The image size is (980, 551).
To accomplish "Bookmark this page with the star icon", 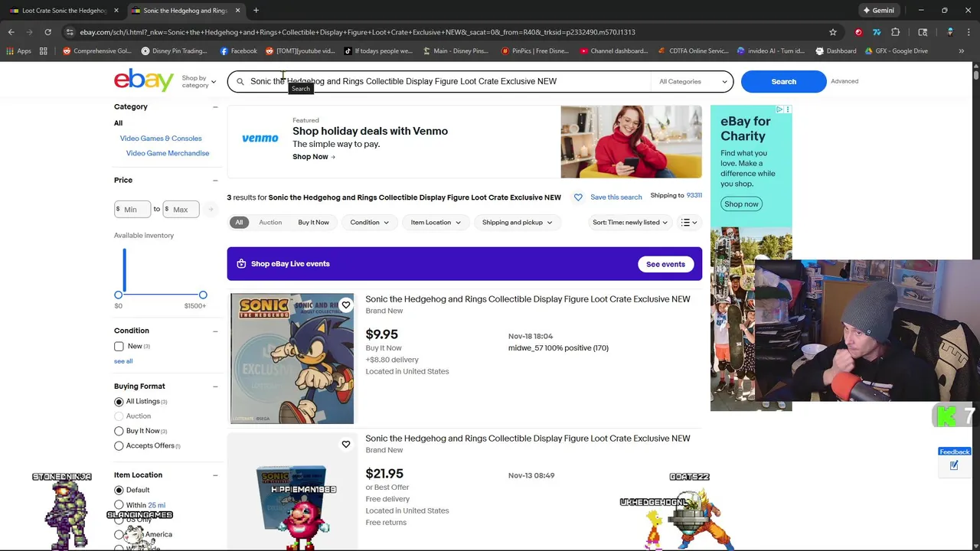I will pyautogui.click(x=833, y=32).
